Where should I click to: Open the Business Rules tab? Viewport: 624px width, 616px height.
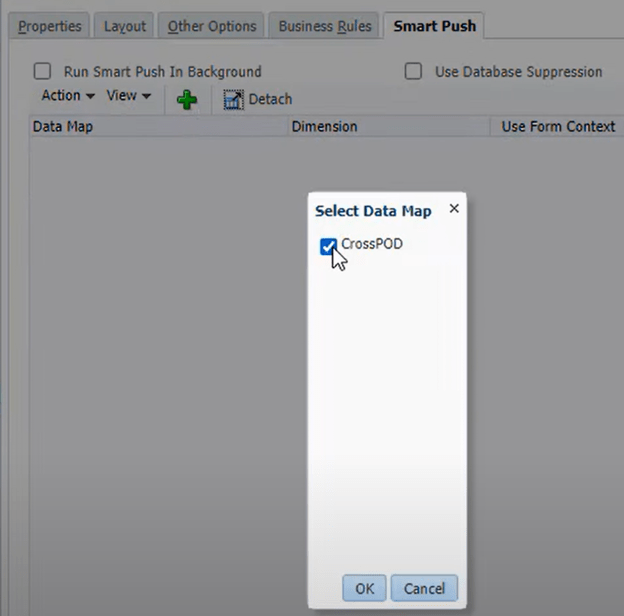tap(325, 26)
